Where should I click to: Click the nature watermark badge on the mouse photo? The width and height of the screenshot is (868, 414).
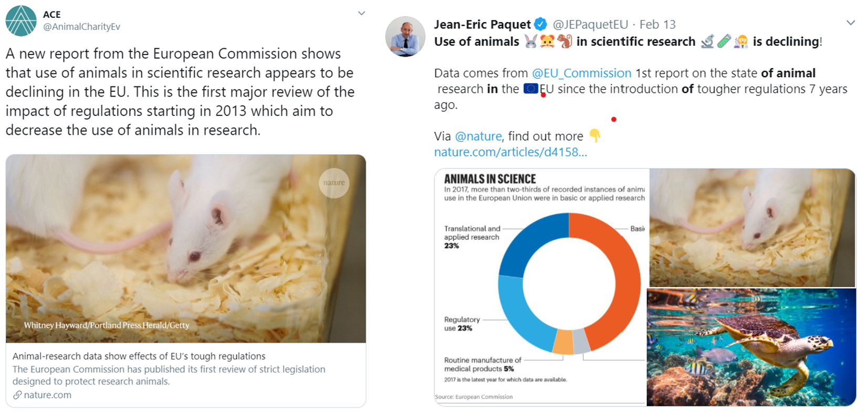334,183
